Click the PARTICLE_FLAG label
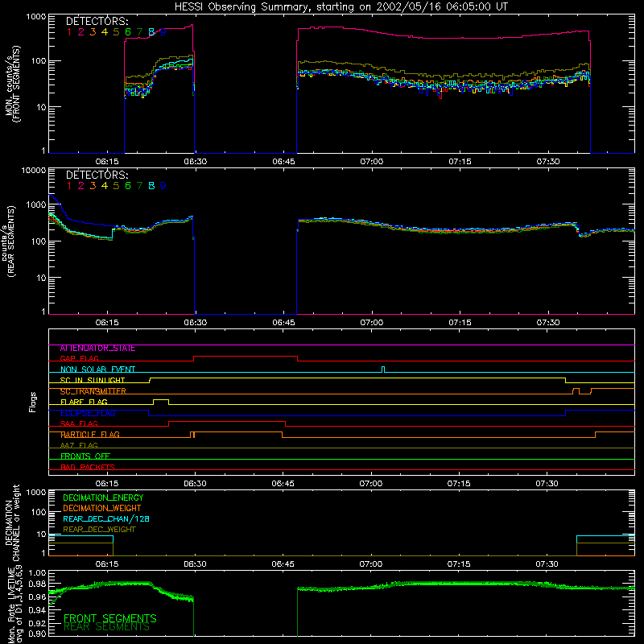 coord(90,435)
